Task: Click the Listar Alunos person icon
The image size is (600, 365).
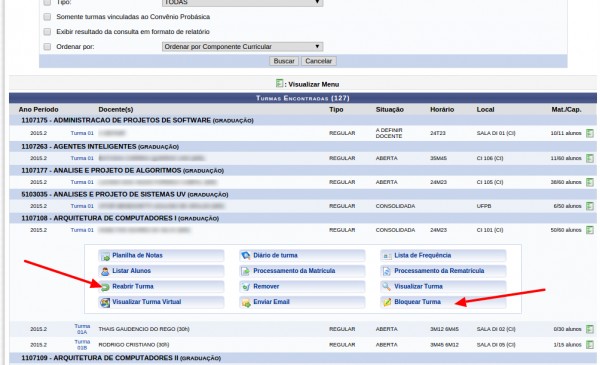Action: point(105,271)
